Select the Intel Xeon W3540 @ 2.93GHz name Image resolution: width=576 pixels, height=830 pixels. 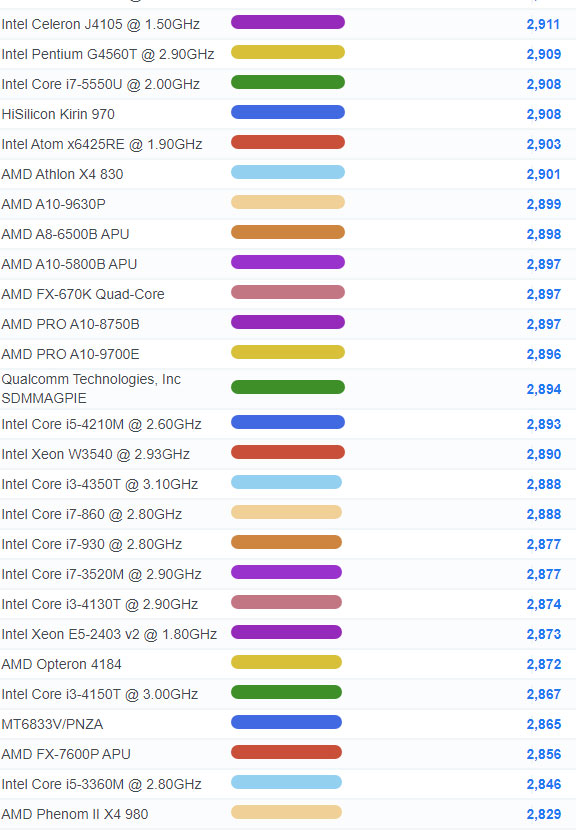(96, 454)
